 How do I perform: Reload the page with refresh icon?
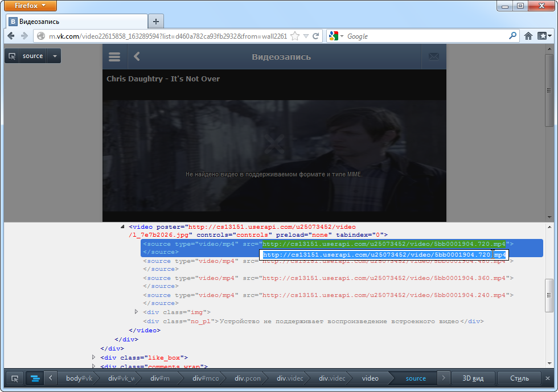[315, 36]
